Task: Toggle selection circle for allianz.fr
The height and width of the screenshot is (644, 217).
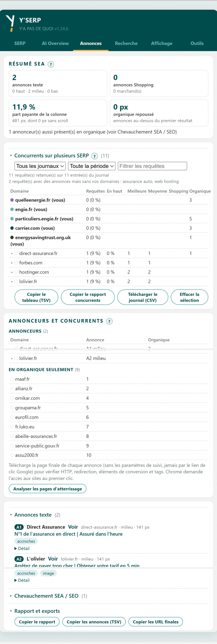Action: click(12, 389)
